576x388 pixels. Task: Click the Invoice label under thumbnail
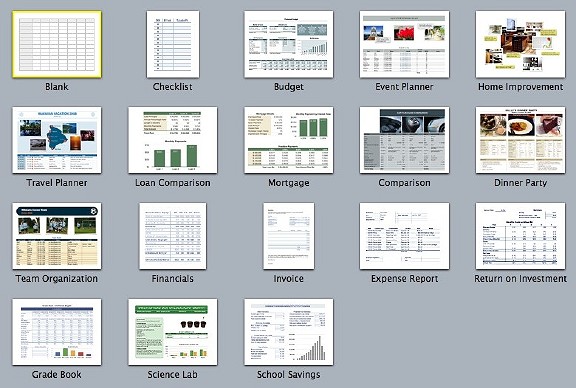click(289, 279)
